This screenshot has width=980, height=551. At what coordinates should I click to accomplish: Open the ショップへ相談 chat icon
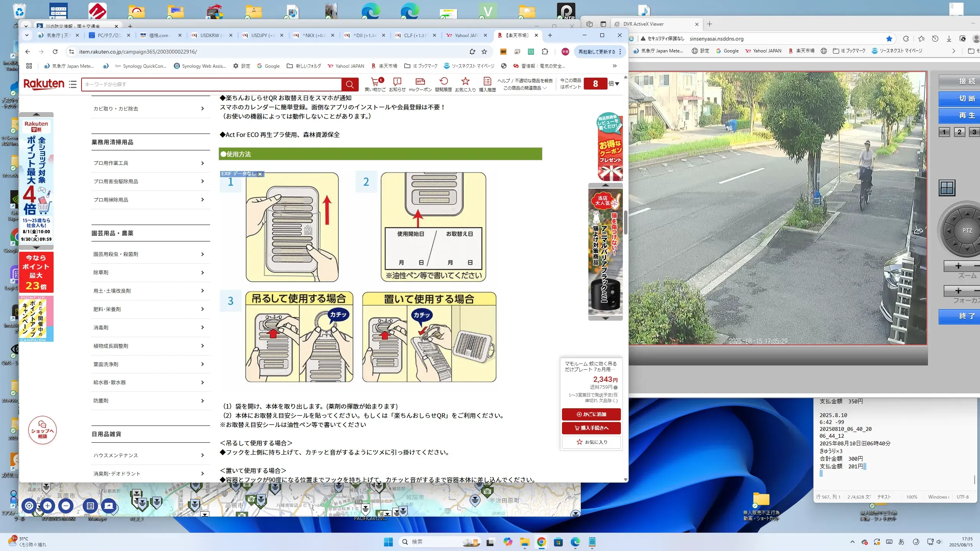(42, 430)
